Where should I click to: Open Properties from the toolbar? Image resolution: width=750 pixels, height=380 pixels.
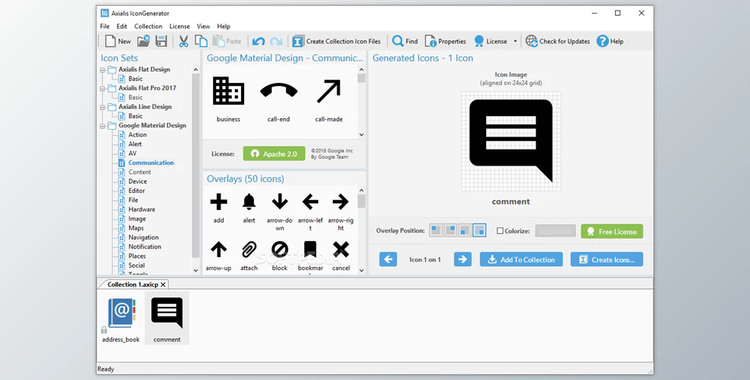coord(445,41)
